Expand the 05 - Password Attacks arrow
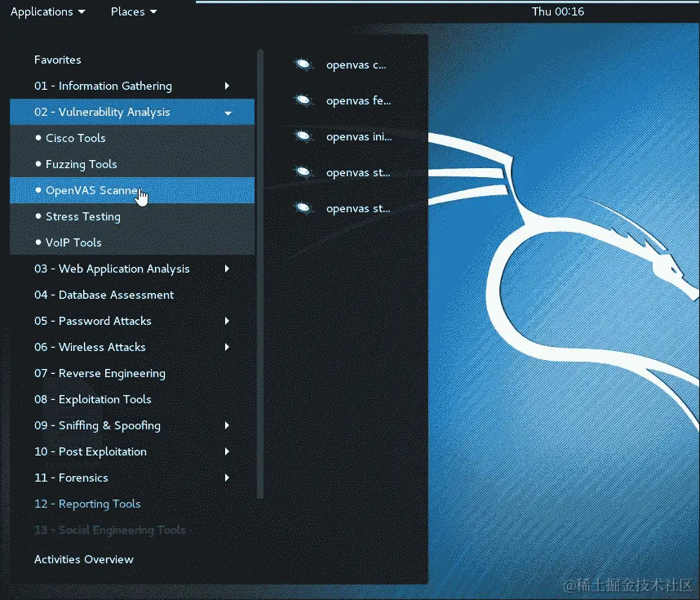The width and height of the screenshot is (700, 600). click(227, 321)
